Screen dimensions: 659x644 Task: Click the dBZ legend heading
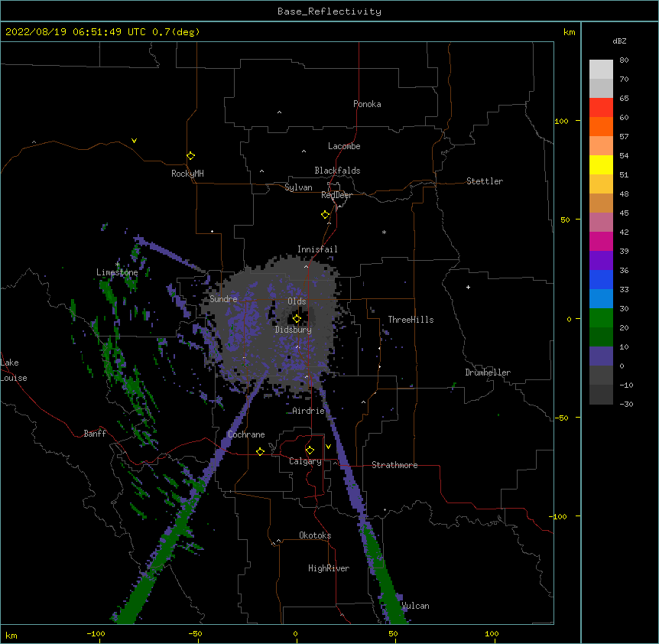point(619,41)
